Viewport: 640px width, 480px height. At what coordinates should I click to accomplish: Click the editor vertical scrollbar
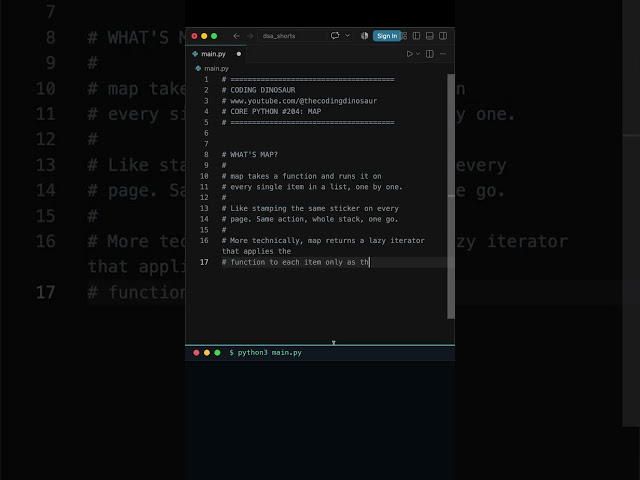pyautogui.click(x=451, y=196)
